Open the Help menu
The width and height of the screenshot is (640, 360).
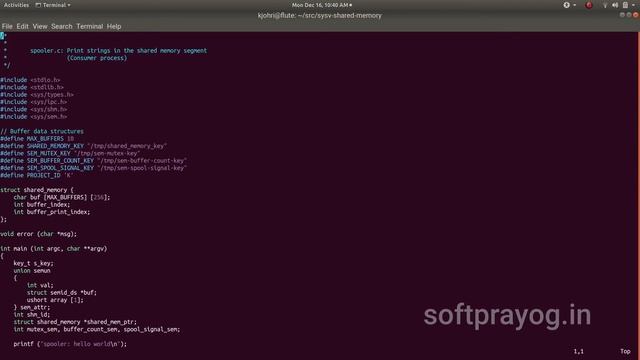tap(114, 27)
